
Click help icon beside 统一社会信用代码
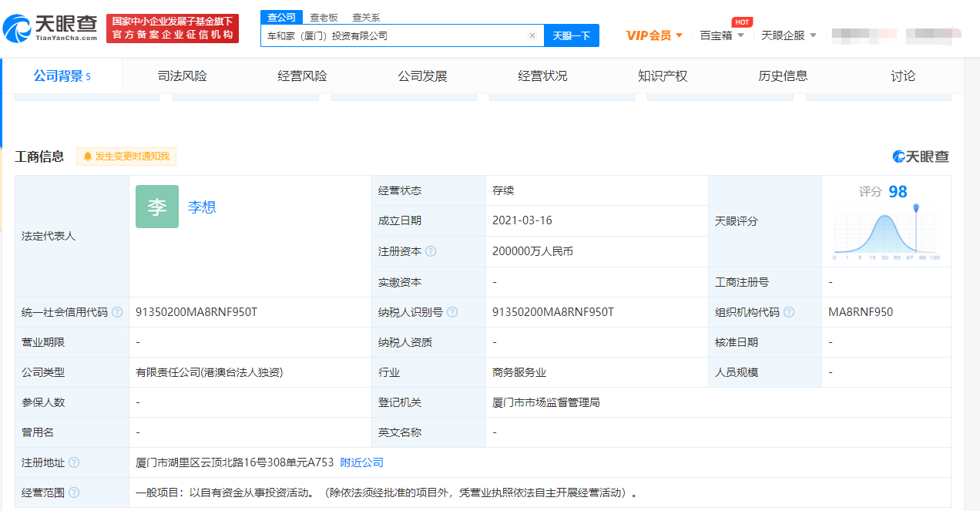click(x=117, y=312)
